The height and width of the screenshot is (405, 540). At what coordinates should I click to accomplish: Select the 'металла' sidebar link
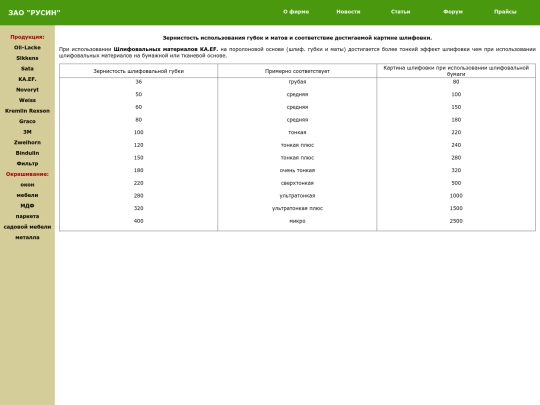tap(27, 237)
